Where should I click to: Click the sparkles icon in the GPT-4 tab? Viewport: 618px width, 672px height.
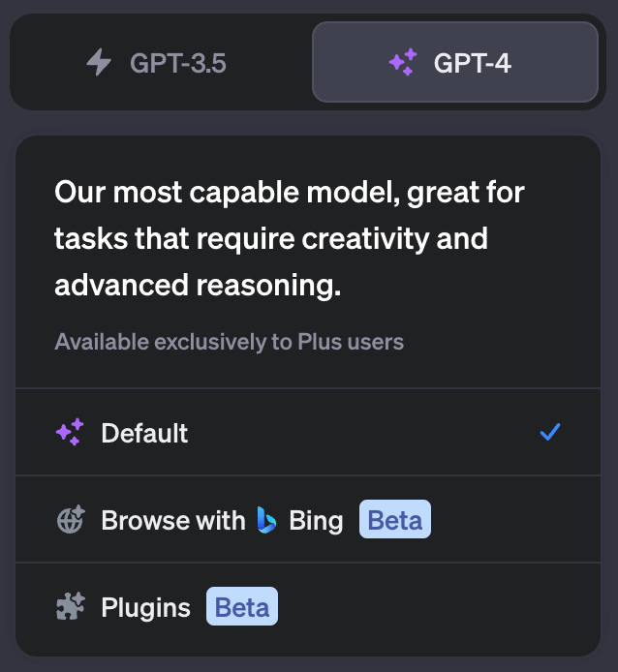402,64
